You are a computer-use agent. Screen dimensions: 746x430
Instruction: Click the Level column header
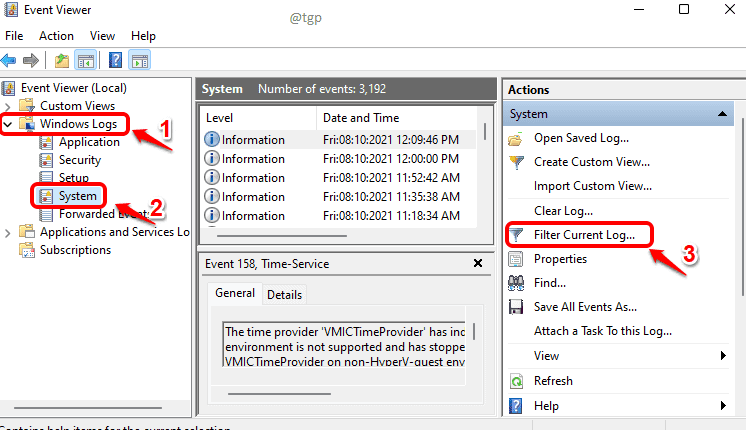[258, 117]
